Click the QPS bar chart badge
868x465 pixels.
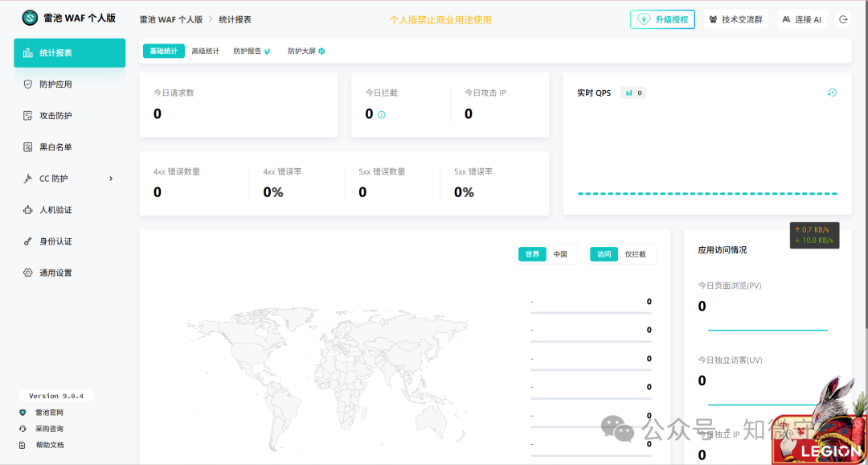point(633,93)
